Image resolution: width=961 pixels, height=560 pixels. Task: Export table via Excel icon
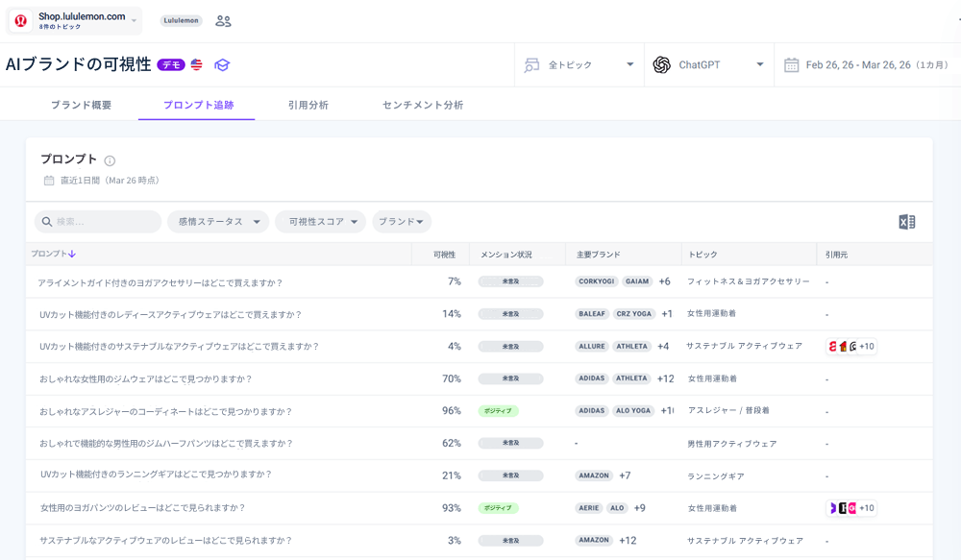coord(907,222)
